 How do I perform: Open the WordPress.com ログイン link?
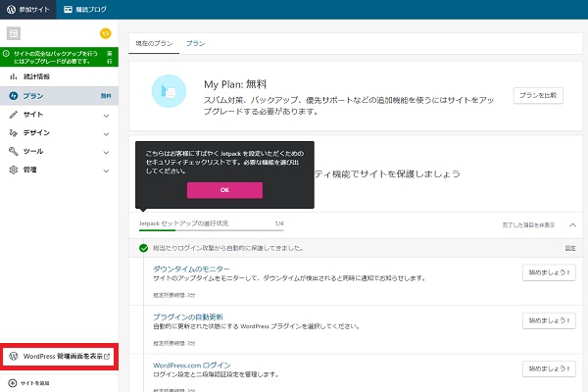pyautogui.click(x=192, y=365)
